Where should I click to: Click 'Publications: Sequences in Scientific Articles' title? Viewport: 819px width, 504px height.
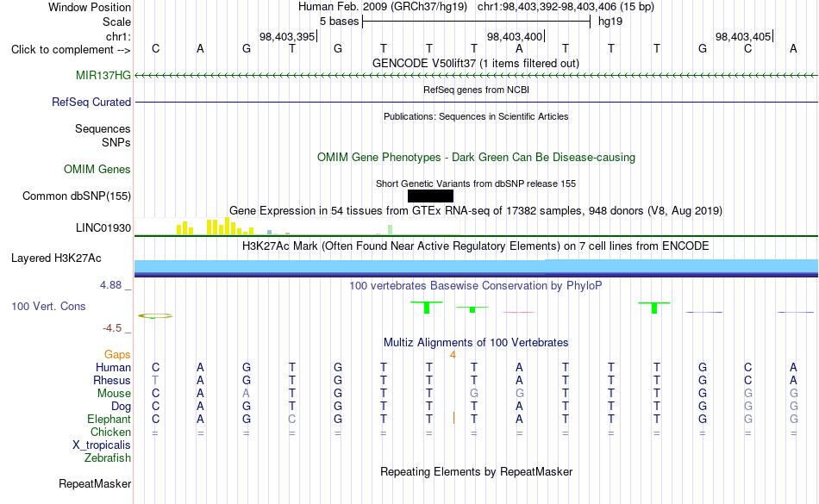pyautogui.click(x=476, y=116)
